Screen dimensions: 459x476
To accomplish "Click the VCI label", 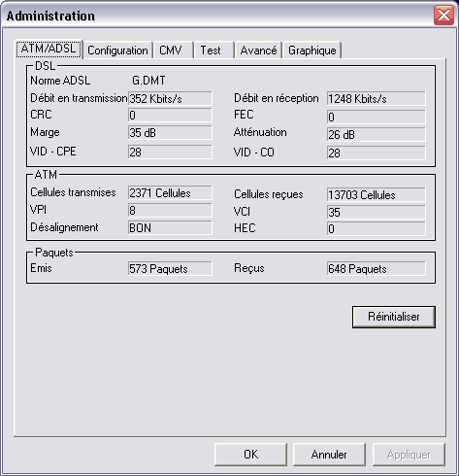I will pos(242,212).
